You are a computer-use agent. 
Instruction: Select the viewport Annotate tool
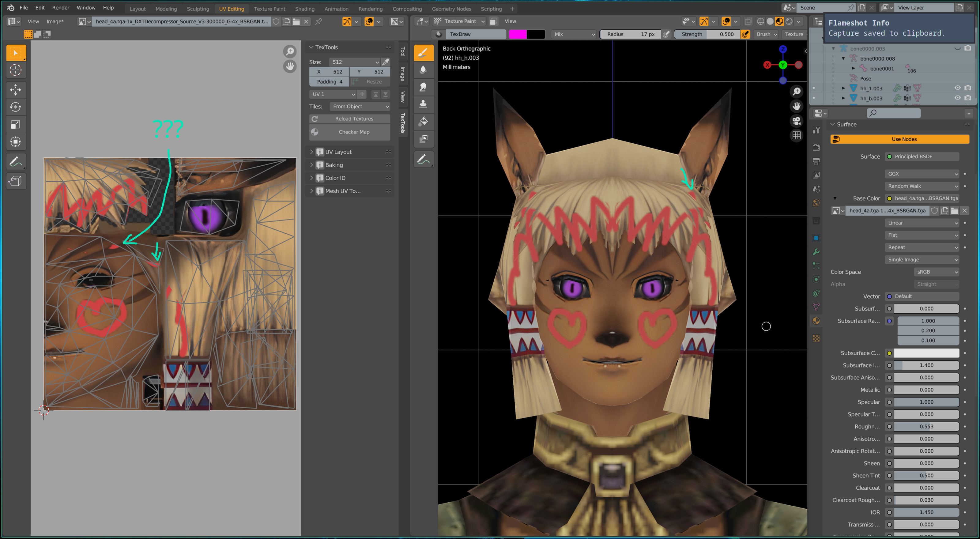click(424, 159)
